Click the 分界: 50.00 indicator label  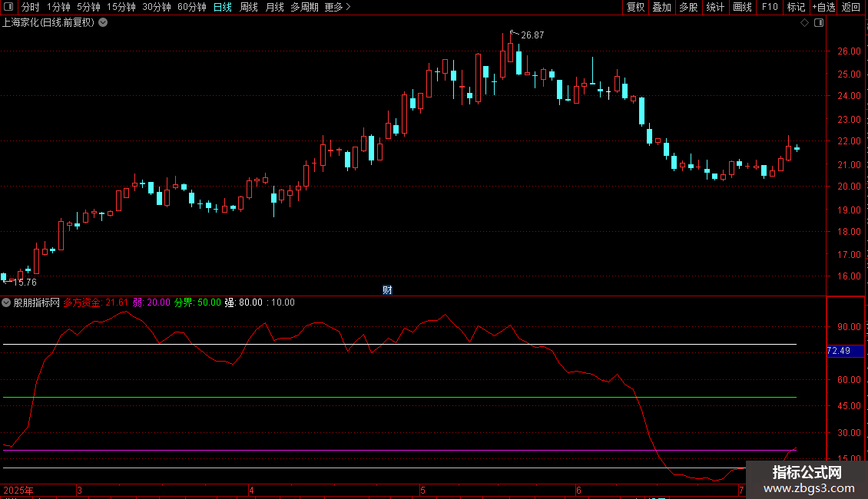197,302
